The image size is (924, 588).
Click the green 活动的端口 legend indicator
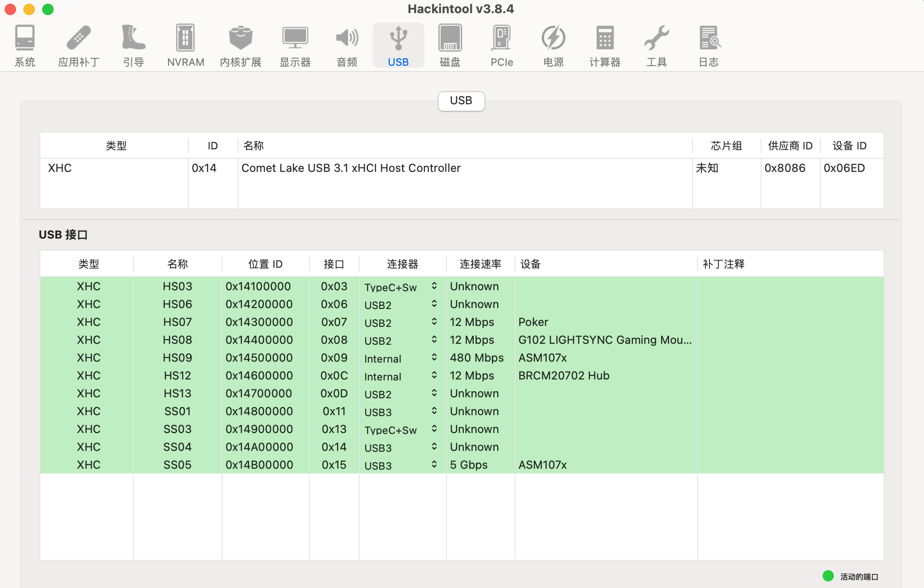[x=828, y=576]
